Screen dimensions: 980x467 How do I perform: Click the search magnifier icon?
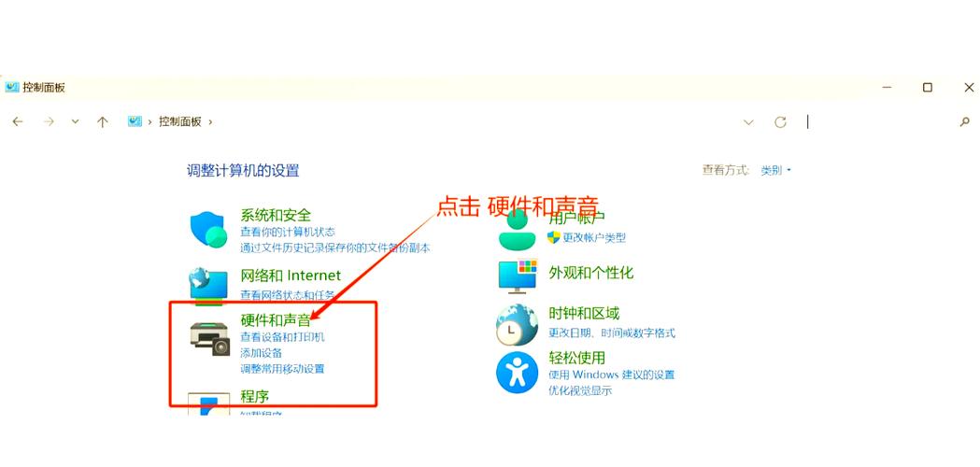coord(965,122)
